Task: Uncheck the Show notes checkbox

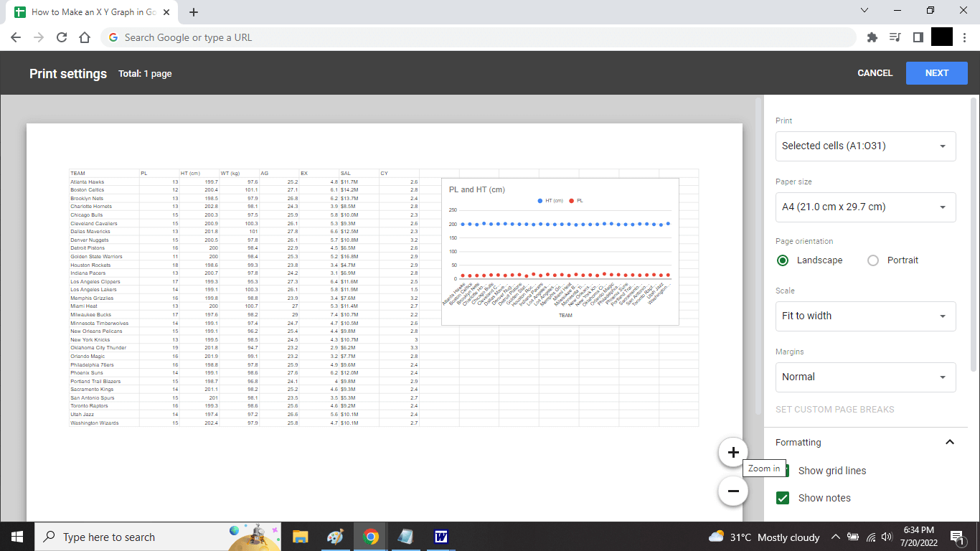Action: click(x=783, y=497)
